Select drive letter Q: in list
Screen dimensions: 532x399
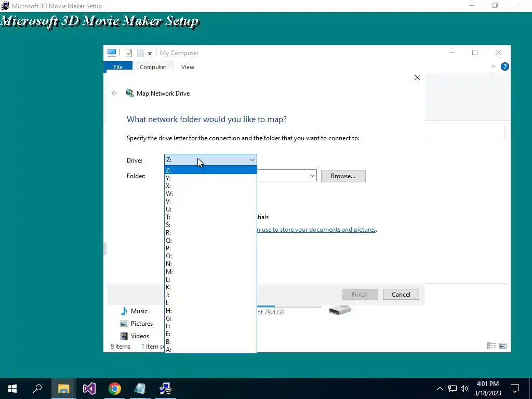pos(211,240)
